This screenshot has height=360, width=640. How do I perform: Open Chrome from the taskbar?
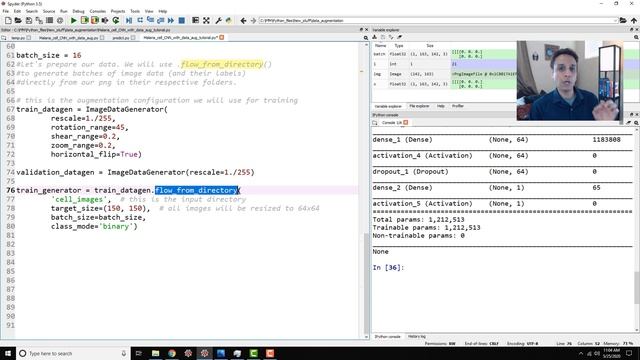[x=172, y=353]
